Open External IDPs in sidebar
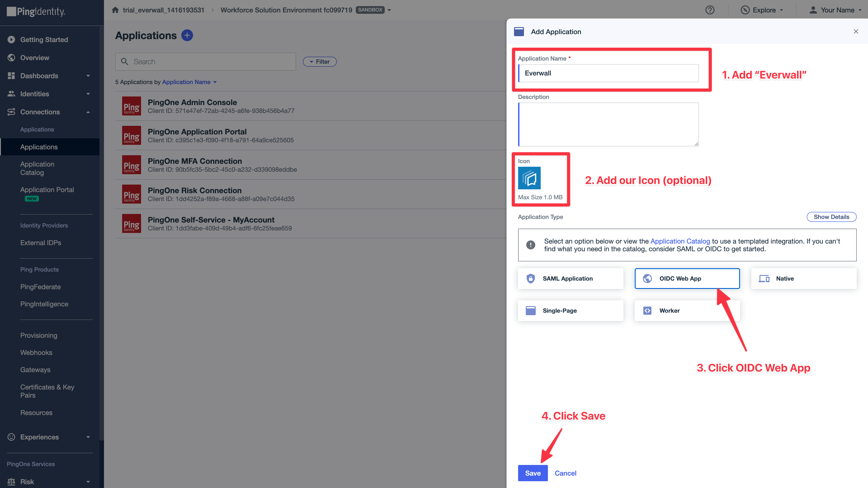This screenshot has width=868, height=488. tap(41, 243)
